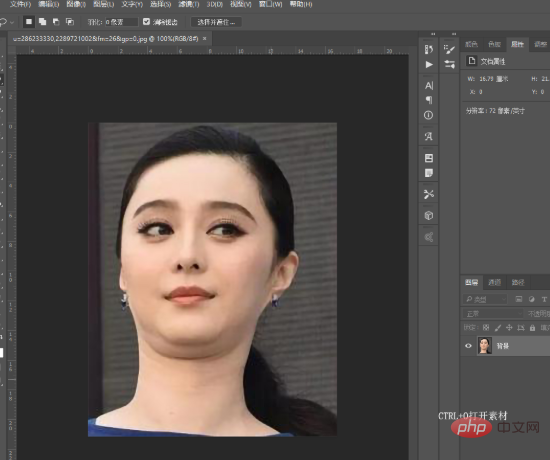Open the 3D cube panel icon
The width and height of the screenshot is (550, 460).
[429, 215]
